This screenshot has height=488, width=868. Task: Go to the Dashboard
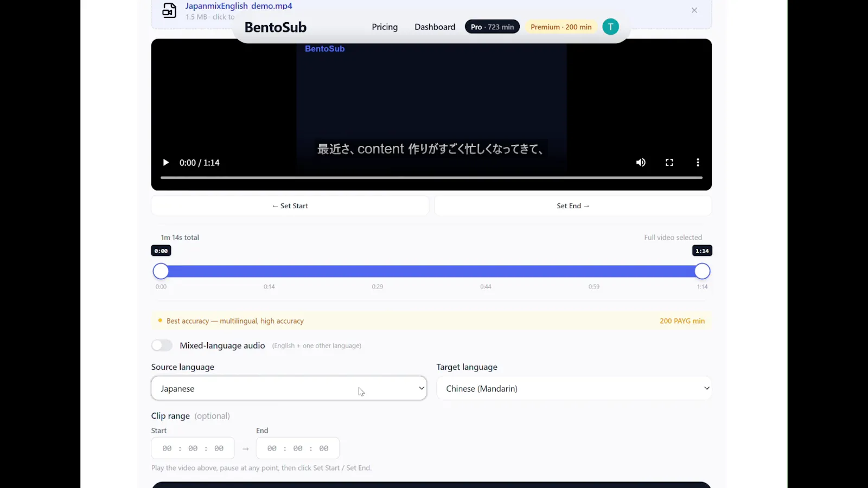coord(435,27)
